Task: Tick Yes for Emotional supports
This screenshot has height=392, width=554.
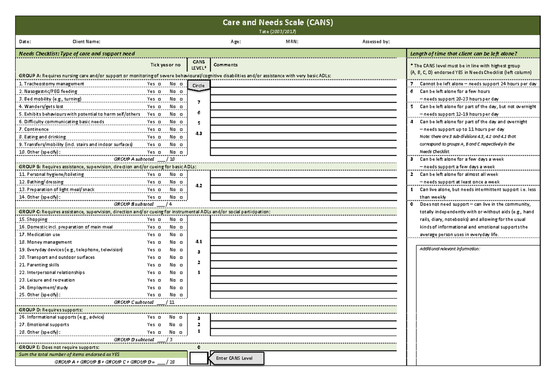Action: coord(159,325)
